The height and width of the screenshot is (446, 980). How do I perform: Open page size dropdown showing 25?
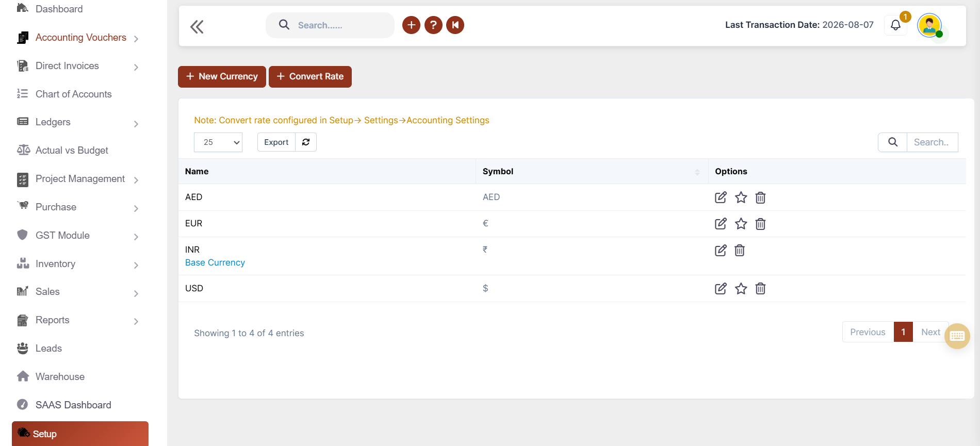point(218,142)
